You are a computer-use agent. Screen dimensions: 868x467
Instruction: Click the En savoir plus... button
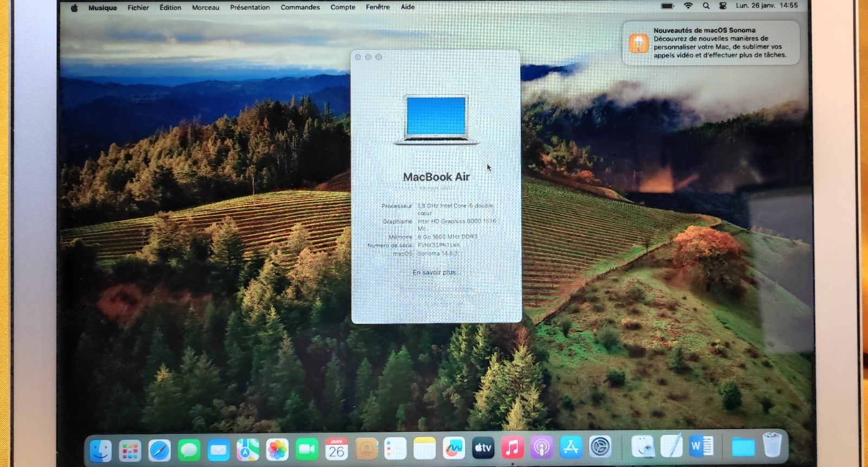(436, 272)
